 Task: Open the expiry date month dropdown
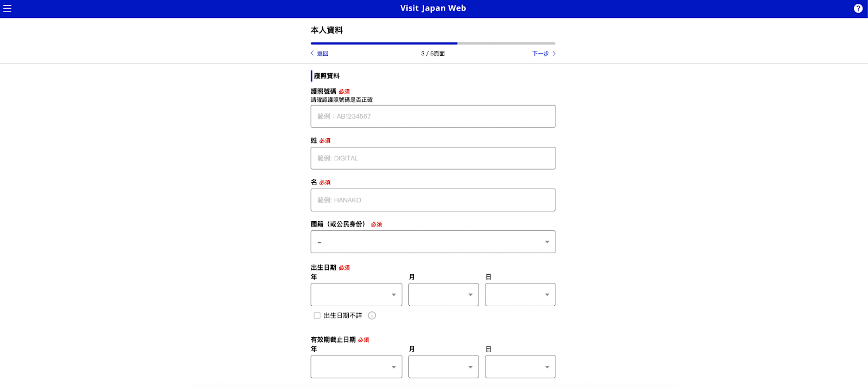point(443,367)
